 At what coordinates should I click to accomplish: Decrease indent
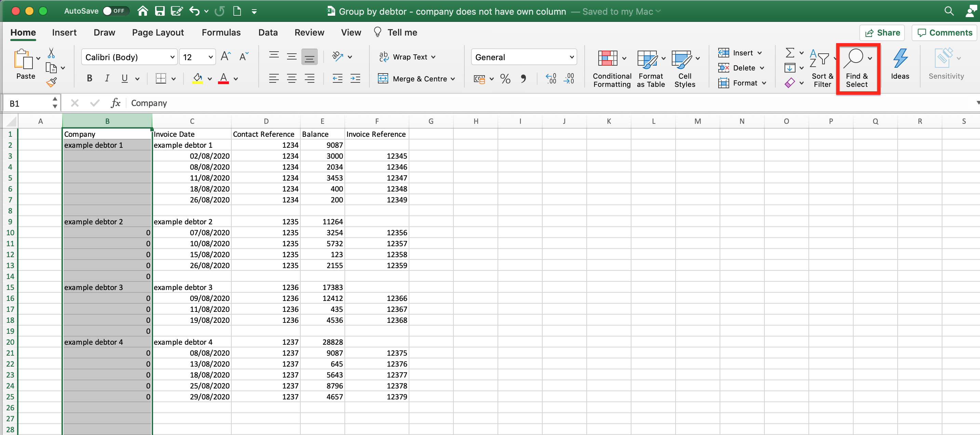[338, 78]
